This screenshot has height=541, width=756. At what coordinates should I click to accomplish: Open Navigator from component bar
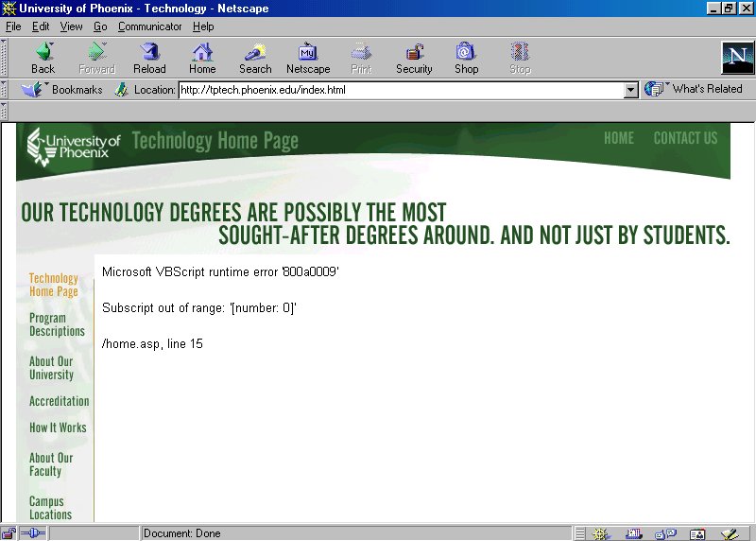(x=601, y=533)
